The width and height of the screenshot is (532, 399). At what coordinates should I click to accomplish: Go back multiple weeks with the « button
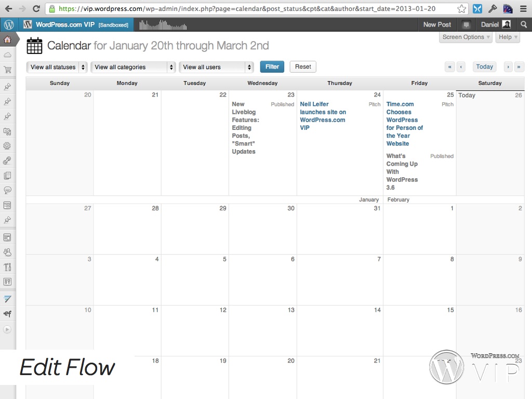coord(449,67)
